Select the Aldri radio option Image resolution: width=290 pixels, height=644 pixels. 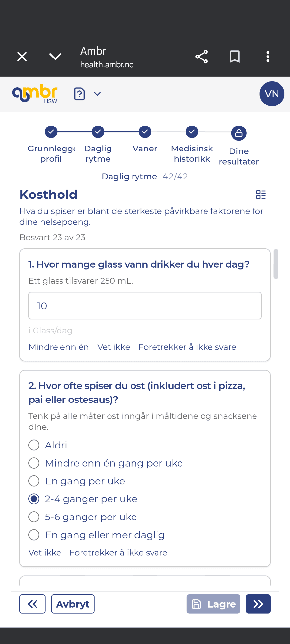click(x=34, y=445)
